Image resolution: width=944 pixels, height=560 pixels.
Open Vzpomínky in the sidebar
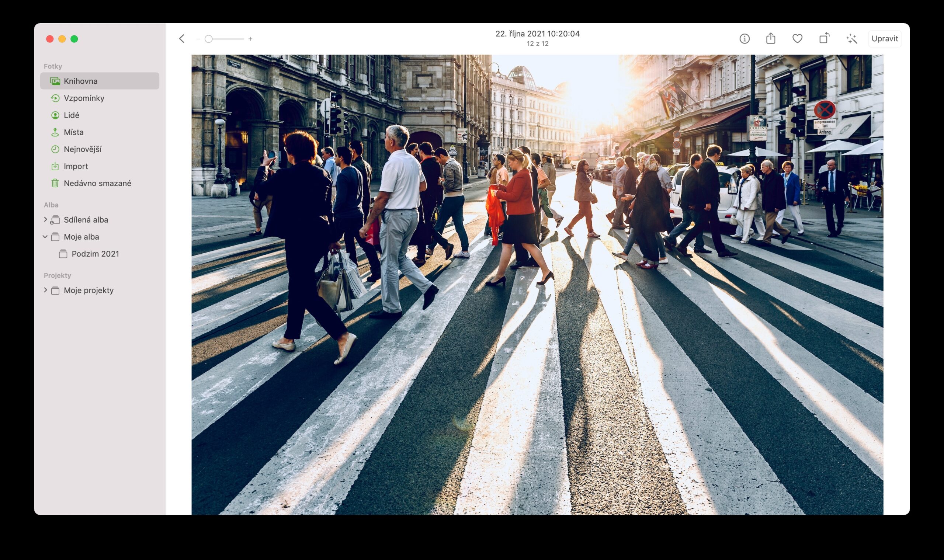click(84, 98)
